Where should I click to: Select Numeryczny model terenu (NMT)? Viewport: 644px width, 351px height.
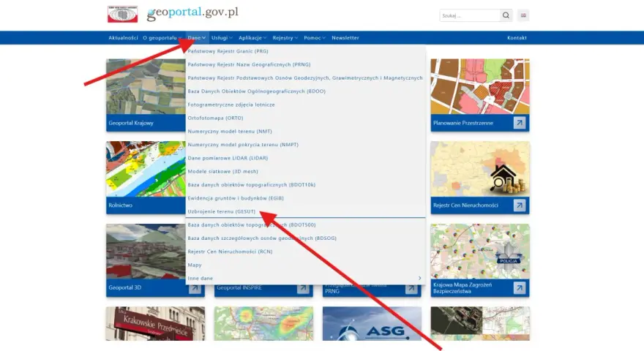pyautogui.click(x=230, y=132)
